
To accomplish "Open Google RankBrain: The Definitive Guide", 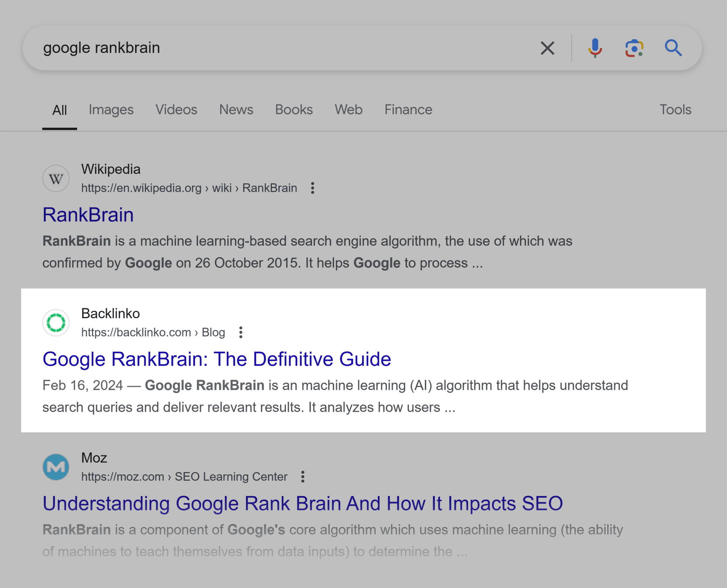I will point(217,359).
